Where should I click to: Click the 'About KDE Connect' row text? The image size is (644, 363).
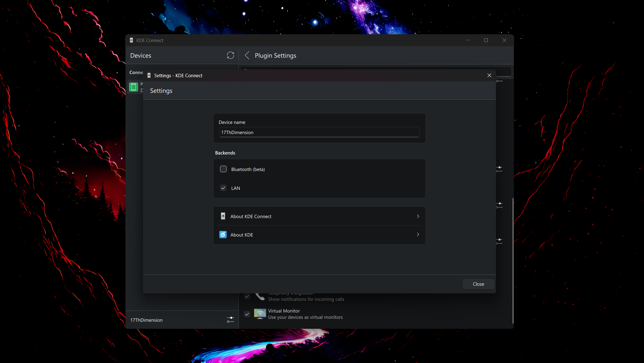tap(251, 216)
